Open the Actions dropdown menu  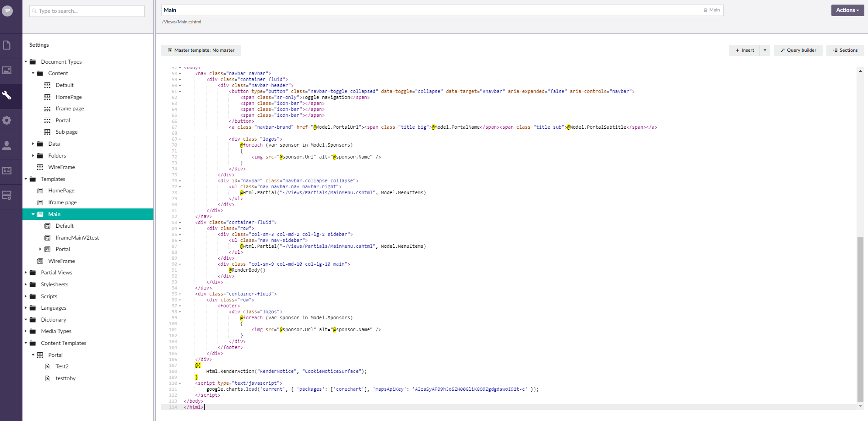847,10
